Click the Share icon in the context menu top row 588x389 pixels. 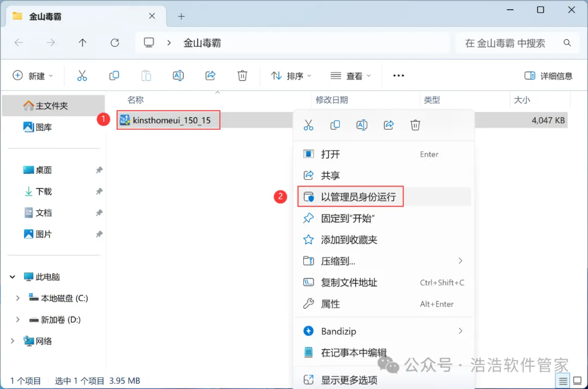[x=389, y=125]
